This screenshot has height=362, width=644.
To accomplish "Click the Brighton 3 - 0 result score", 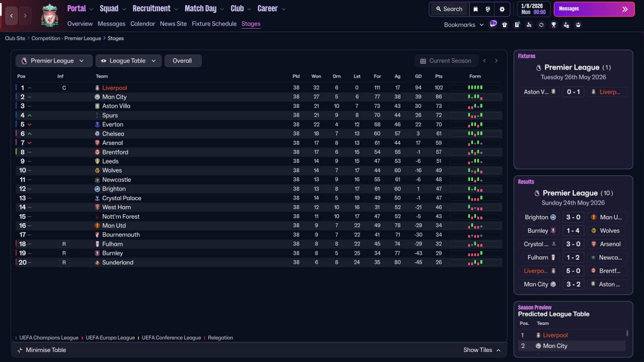I will (x=573, y=217).
